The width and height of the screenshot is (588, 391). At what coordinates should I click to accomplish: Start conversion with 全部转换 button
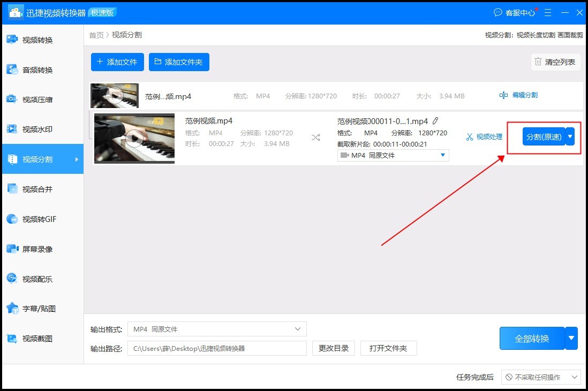pyautogui.click(x=531, y=338)
